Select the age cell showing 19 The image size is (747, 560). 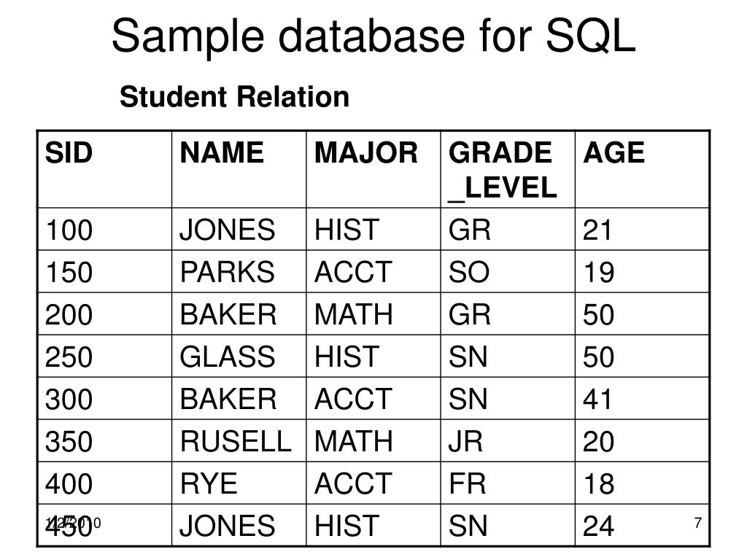tap(599, 273)
